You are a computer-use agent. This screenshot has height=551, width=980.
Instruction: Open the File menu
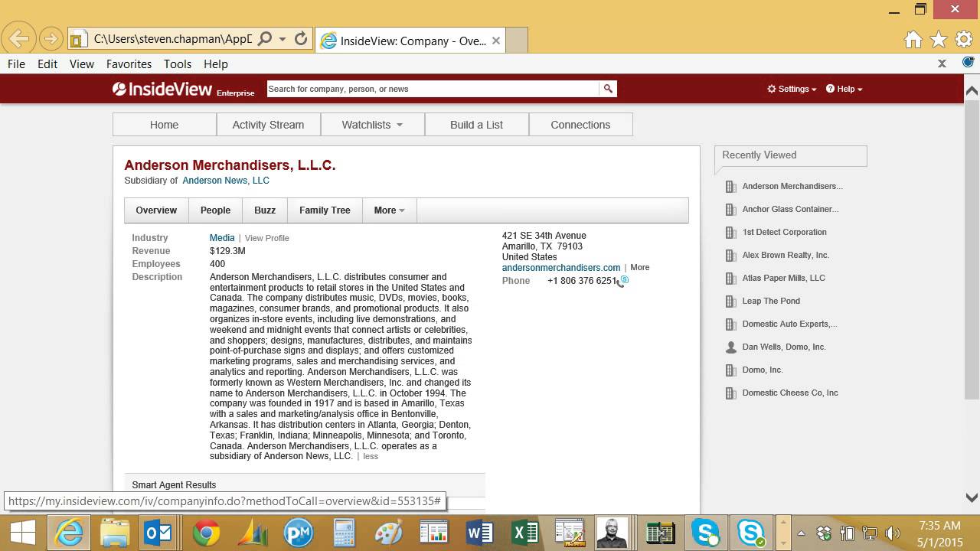click(x=16, y=64)
